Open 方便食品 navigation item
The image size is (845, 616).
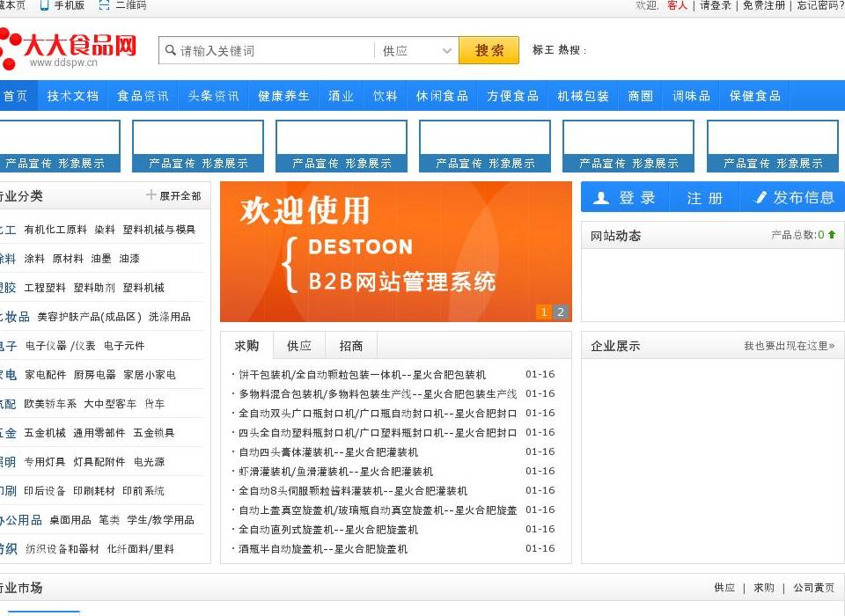click(x=512, y=96)
